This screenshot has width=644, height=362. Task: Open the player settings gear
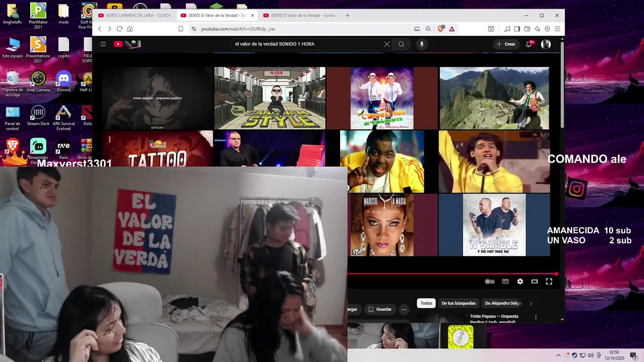click(520, 282)
